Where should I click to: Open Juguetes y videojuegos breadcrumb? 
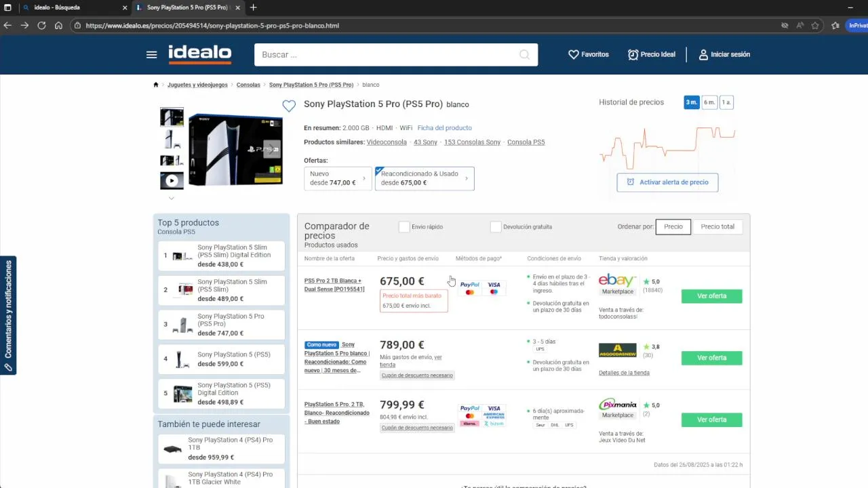click(x=197, y=85)
